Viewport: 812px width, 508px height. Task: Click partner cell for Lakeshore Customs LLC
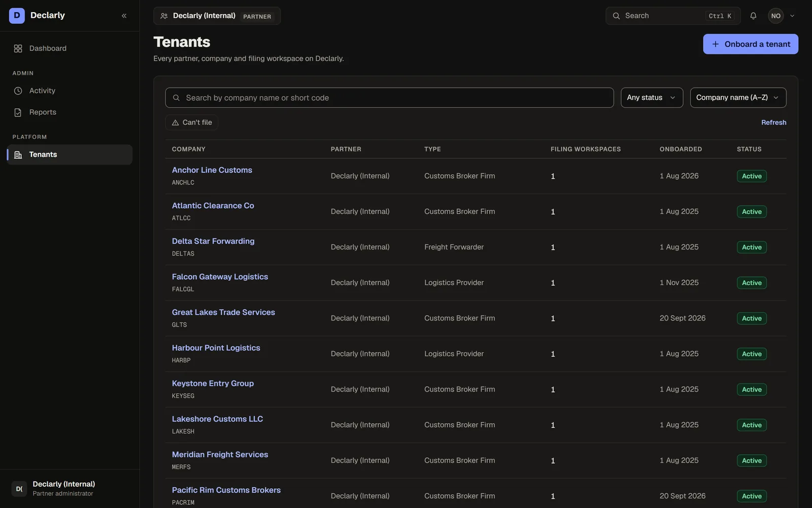[360, 425]
